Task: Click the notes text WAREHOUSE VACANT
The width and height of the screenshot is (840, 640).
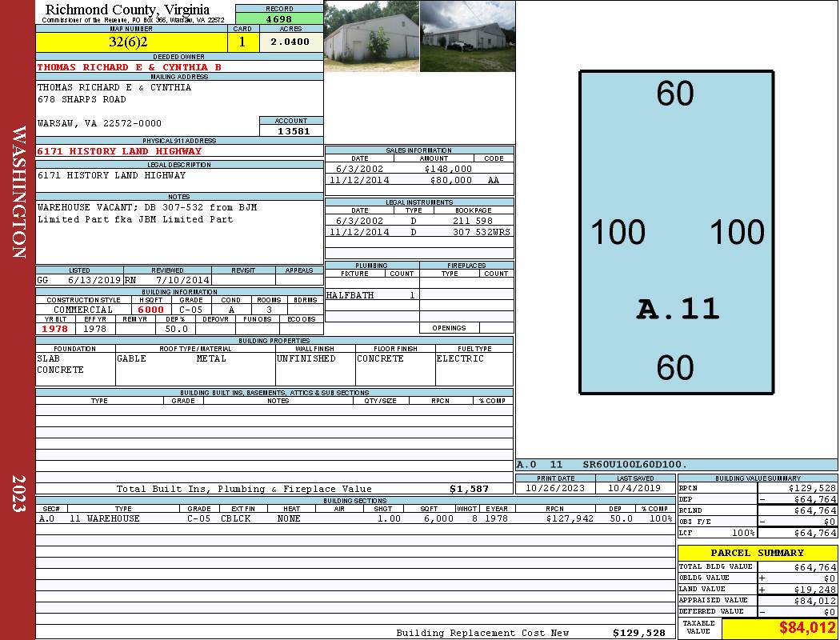Action: (x=85, y=207)
